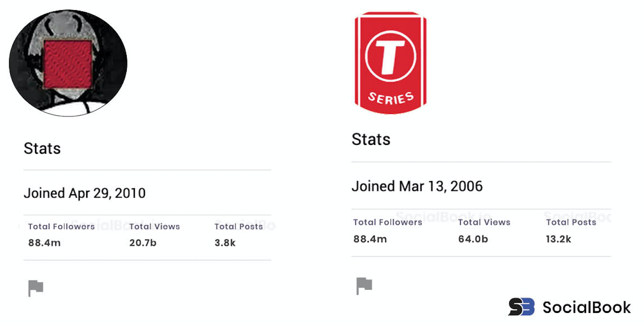Click the Stats heading above Joined Apr 29, 2010
Image resolution: width=644 pixels, height=326 pixels.
point(42,149)
